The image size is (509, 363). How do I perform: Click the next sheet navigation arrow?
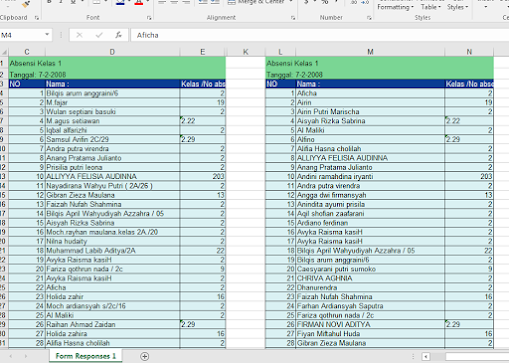26,356
